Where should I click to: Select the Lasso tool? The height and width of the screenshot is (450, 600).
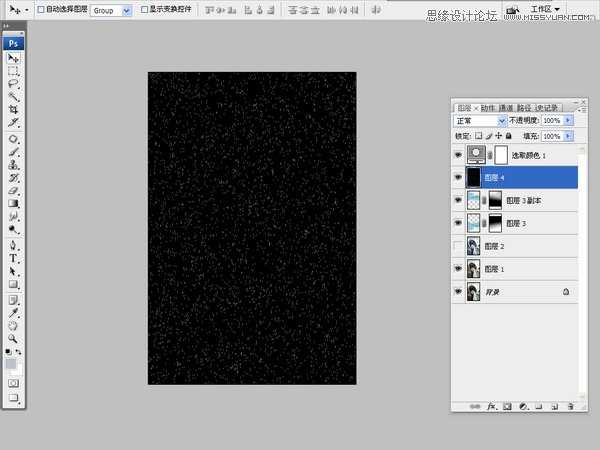click(x=14, y=84)
